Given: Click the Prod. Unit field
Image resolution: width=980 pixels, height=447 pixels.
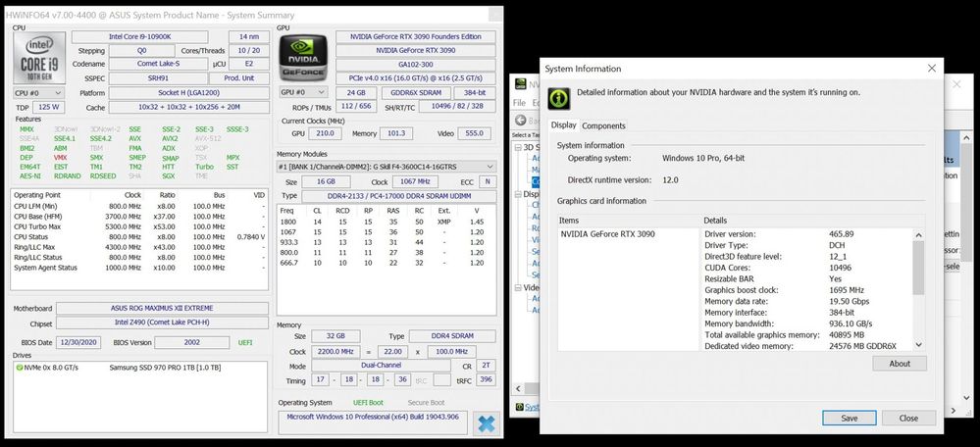Looking at the screenshot, I should (238, 78).
